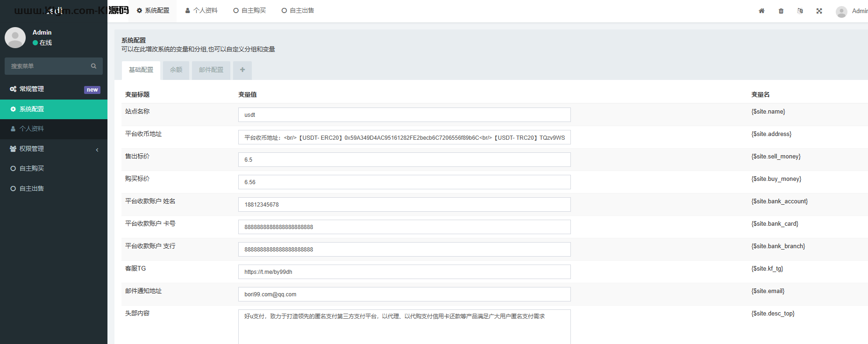Open 自主购买 in the sidebar

(32, 169)
